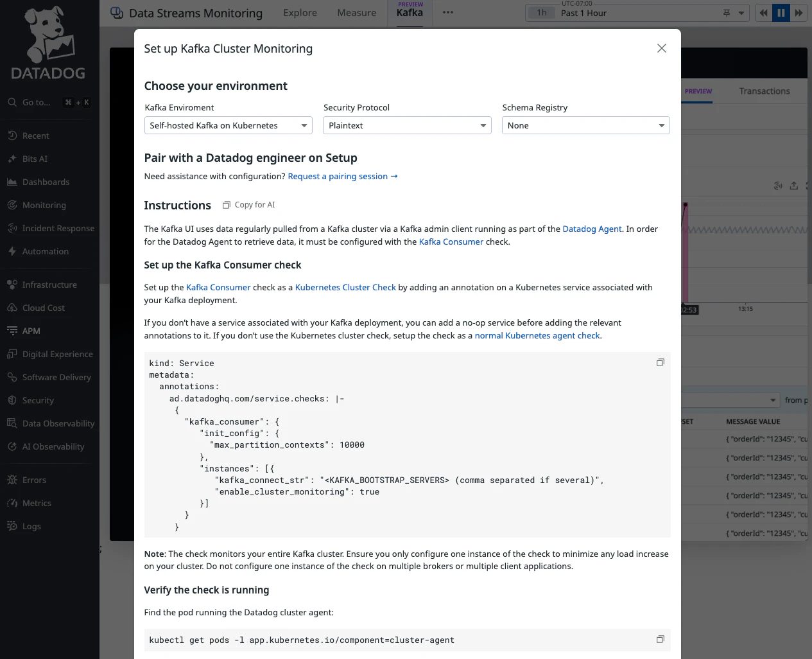Open the Schema Registry dropdown
This screenshot has height=659, width=812.
tap(585, 125)
